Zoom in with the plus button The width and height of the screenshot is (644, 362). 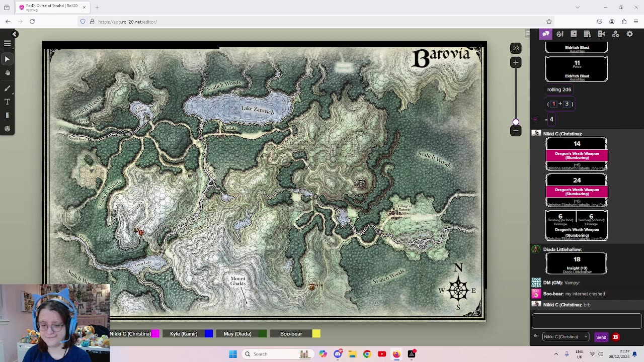(516, 62)
